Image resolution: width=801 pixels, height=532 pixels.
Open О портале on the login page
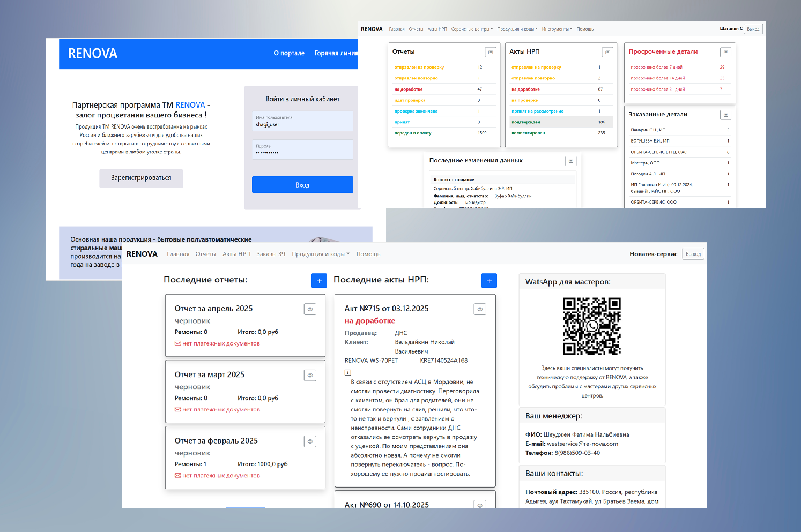(x=289, y=53)
